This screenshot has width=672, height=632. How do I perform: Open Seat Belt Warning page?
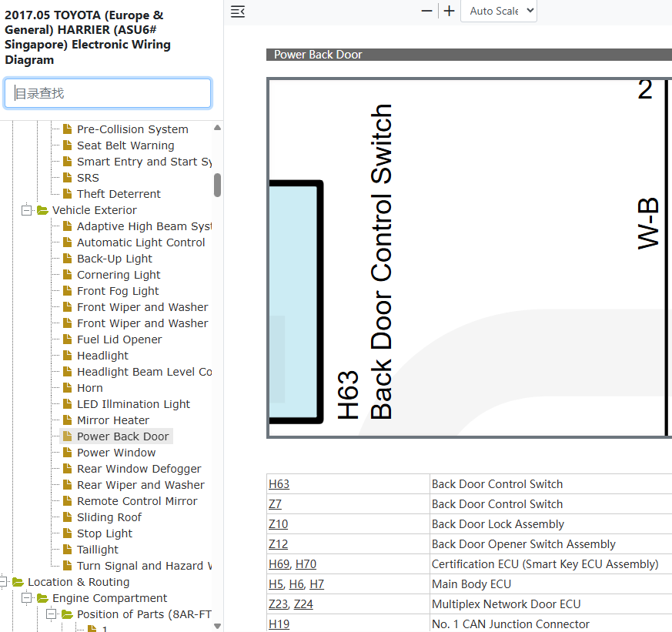[x=125, y=145]
